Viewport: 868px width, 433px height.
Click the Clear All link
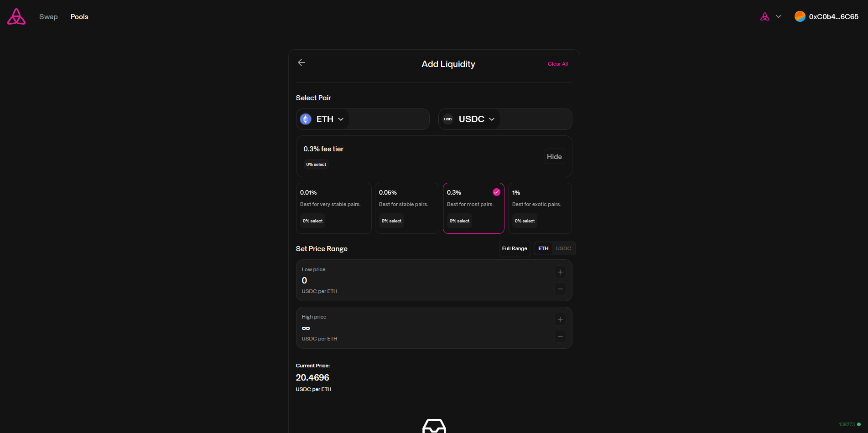tap(557, 64)
